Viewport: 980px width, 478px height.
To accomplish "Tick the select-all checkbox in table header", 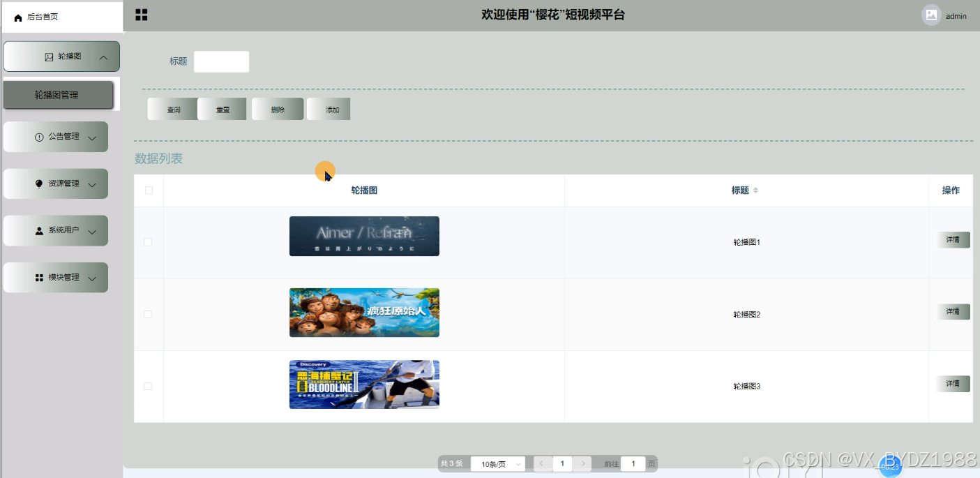I will [149, 191].
